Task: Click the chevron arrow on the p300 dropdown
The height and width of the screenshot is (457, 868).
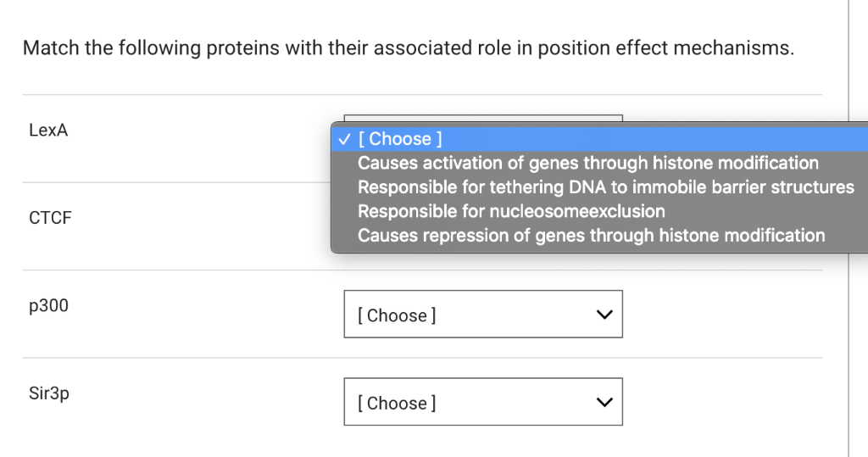Action: (603, 315)
